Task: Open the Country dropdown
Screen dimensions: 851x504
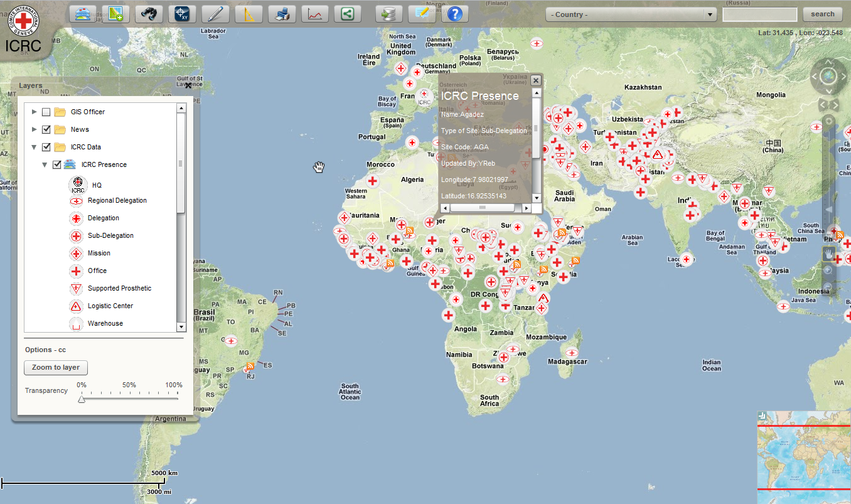Action: (631, 14)
